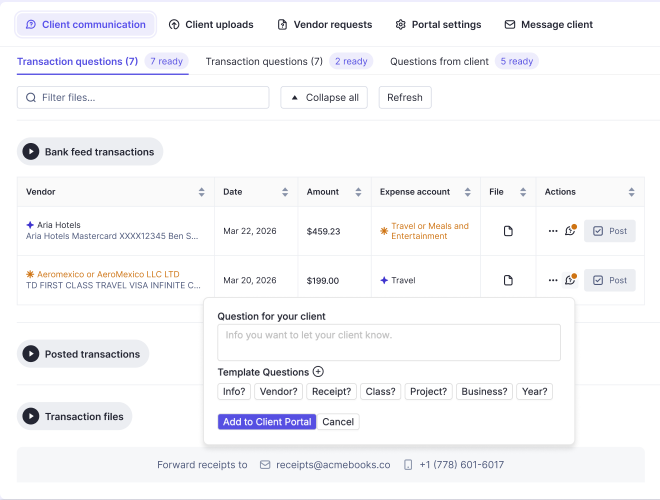Insert the Receipt? template question
The height and width of the screenshot is (500, 660).
coord(332,391)
